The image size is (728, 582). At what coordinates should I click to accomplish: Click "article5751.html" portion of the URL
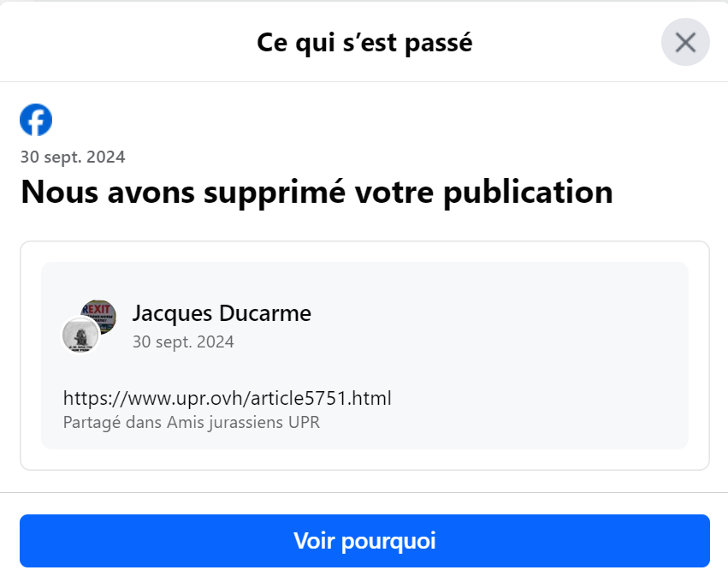pos(319,399)
